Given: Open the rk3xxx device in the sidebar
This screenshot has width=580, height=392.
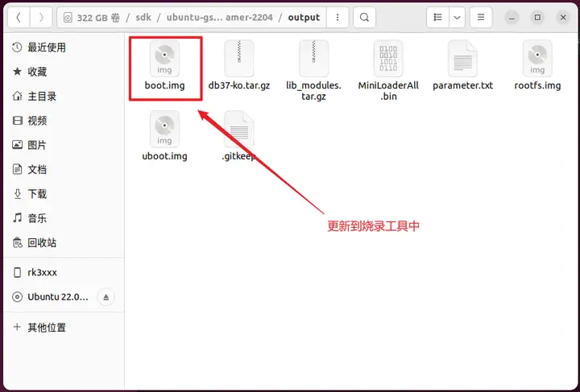Looking at the screenshot, I should [64, 273].
